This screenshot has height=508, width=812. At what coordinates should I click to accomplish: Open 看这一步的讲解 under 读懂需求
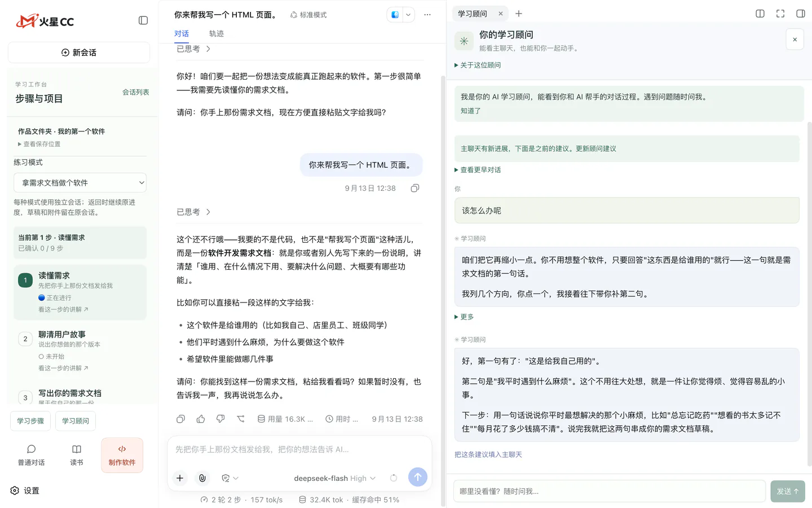coord(63,309)
